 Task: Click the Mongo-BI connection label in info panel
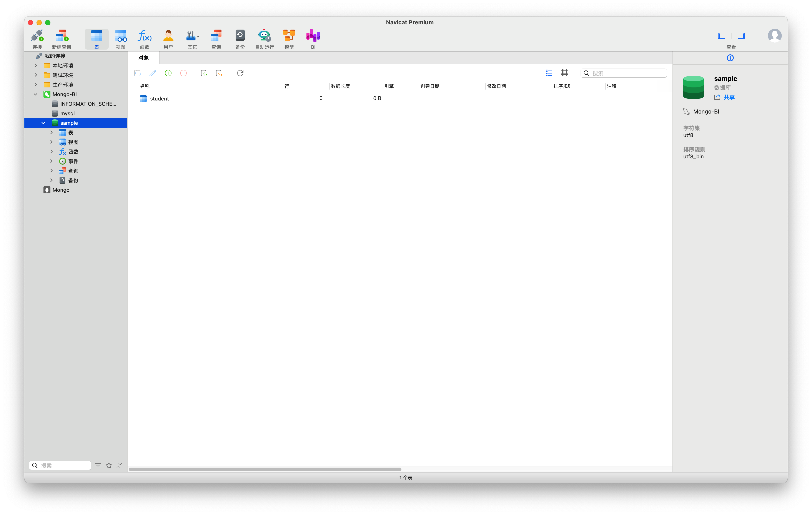pyautogui.click(x=706, y=111)
